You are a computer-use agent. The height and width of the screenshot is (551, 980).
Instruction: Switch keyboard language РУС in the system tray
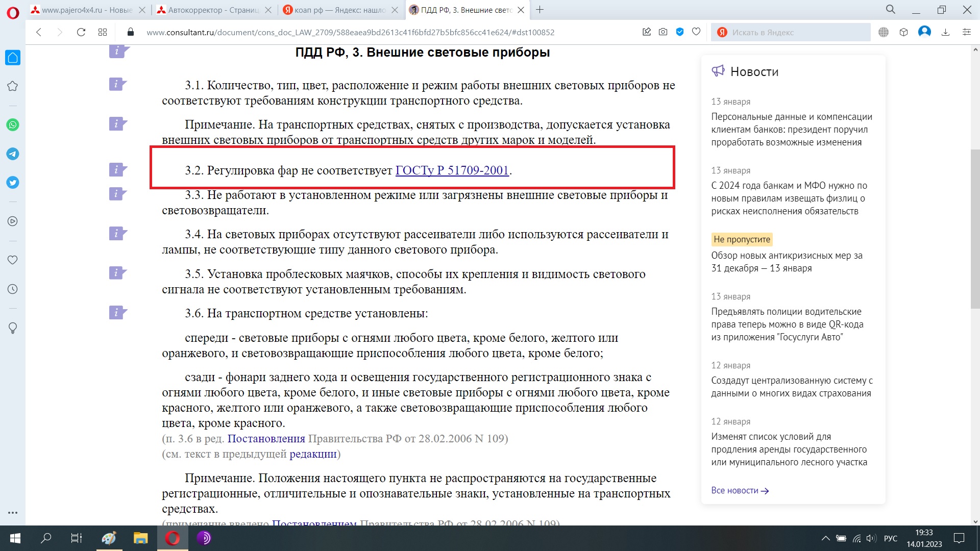pyautogui.click(x=890, y=538)
